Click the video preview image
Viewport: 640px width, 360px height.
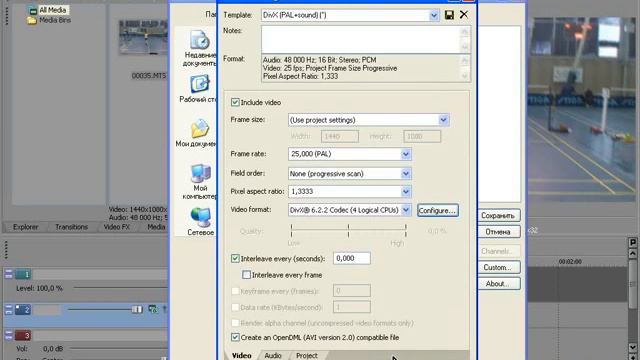[x=581, y=109]
